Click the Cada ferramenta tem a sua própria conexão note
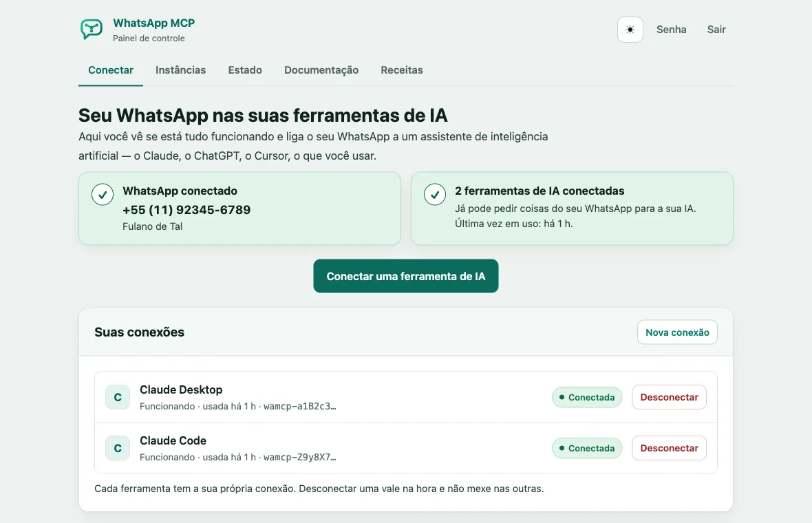 [x=319, y=489]
